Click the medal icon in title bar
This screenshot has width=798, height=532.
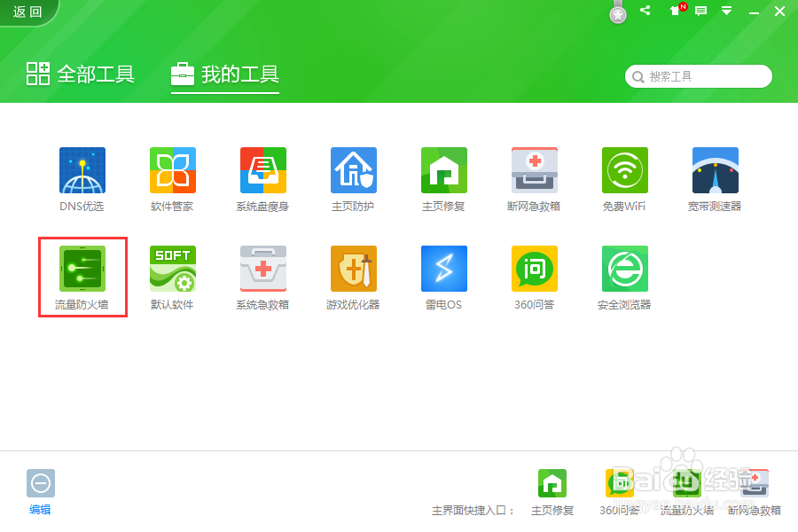coord(618,12)
